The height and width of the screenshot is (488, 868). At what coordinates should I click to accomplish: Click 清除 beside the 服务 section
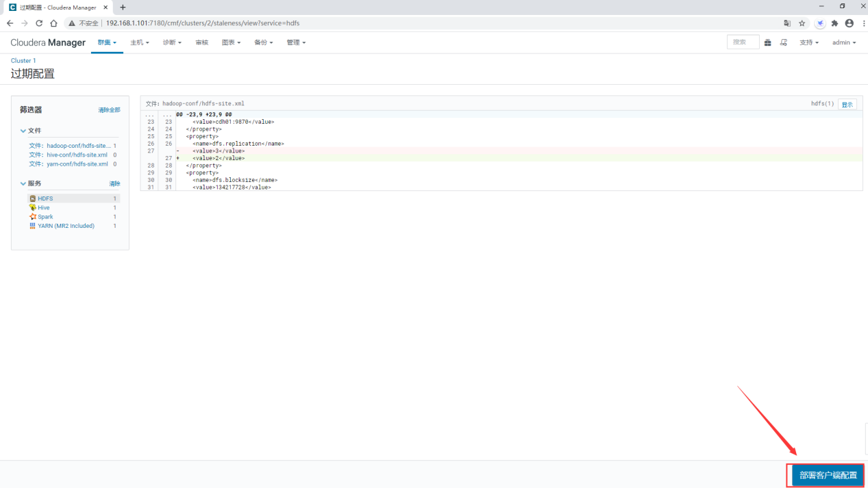pyautogui.click(x=114, y=183)
